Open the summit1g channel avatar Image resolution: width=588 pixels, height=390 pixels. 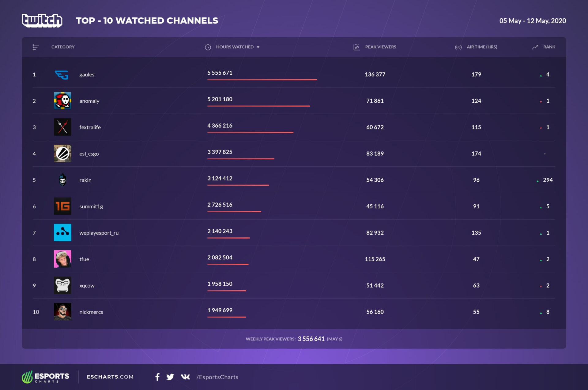tap(62, 206)
